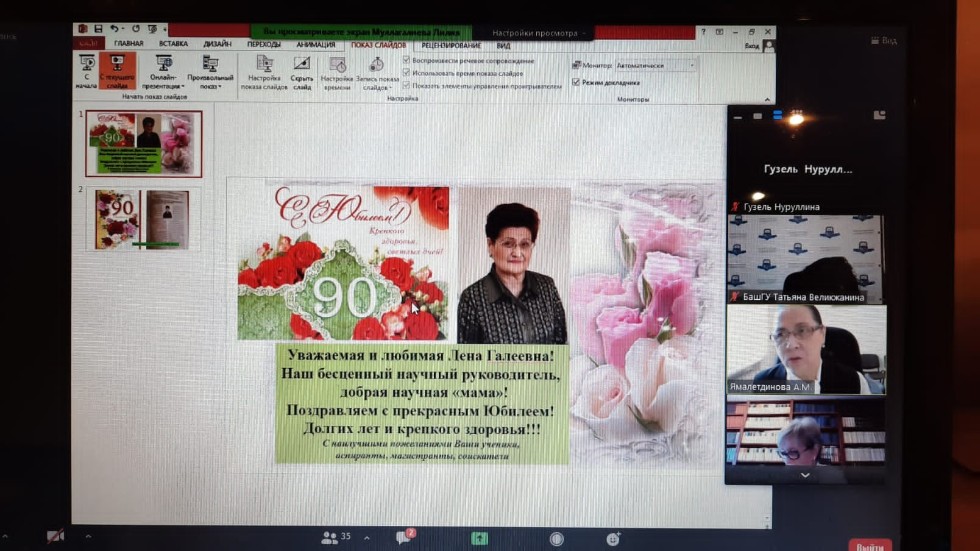Click 'Настройка времени' rehearse timings icon
The width and height of the screenshot is (980, 551).
pyautogui.click(x=337, y=72)
